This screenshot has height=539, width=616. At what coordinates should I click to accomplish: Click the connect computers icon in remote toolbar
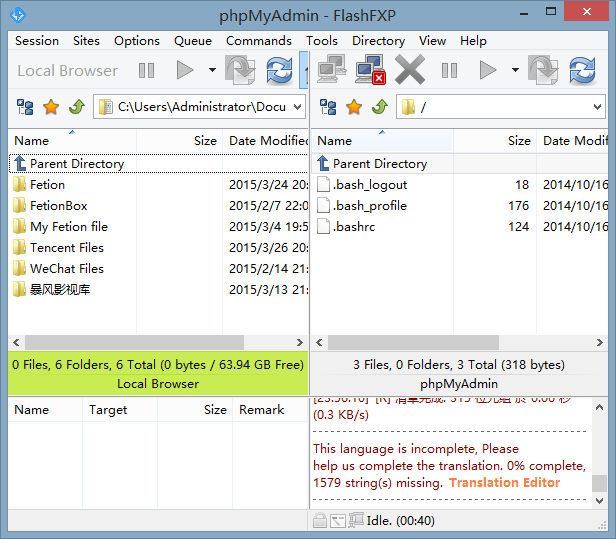pyautogui.click(x=332, y=69)
